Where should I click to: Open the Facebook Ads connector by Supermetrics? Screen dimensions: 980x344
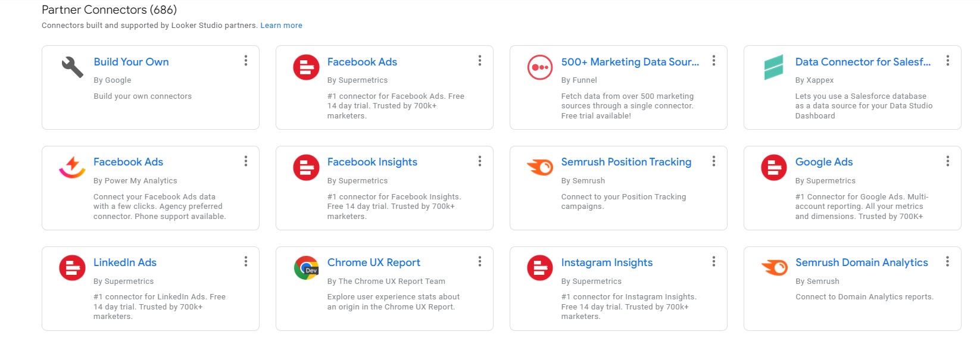[362, 62]
